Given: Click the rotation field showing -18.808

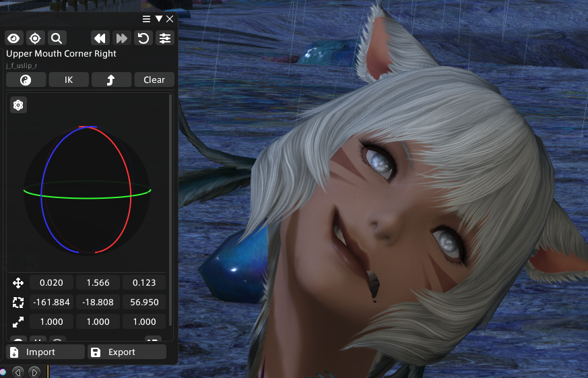Looking at the screenshot, I should coord(98,303).
